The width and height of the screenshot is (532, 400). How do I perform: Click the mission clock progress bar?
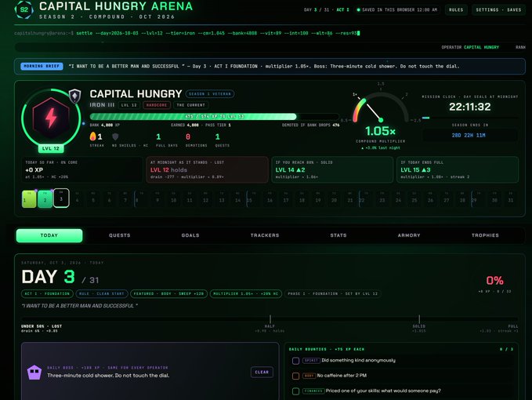(x=470, y=118)
